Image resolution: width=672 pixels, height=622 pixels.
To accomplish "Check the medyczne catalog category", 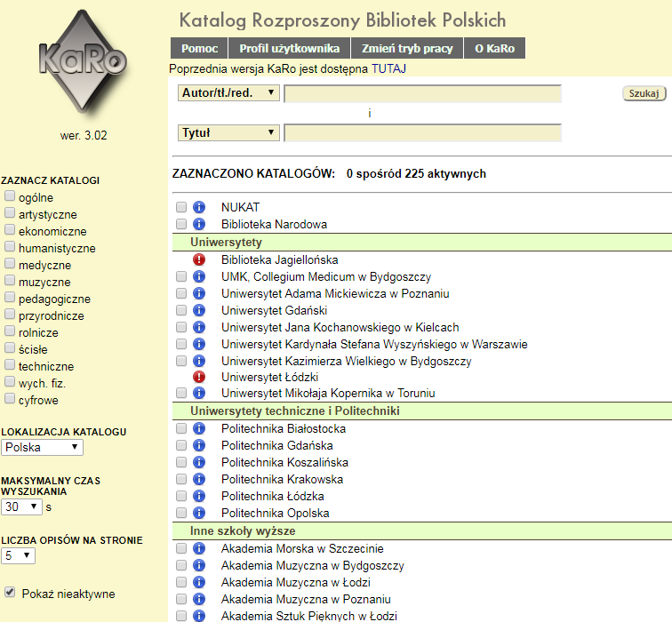I will tap(10, 263).
